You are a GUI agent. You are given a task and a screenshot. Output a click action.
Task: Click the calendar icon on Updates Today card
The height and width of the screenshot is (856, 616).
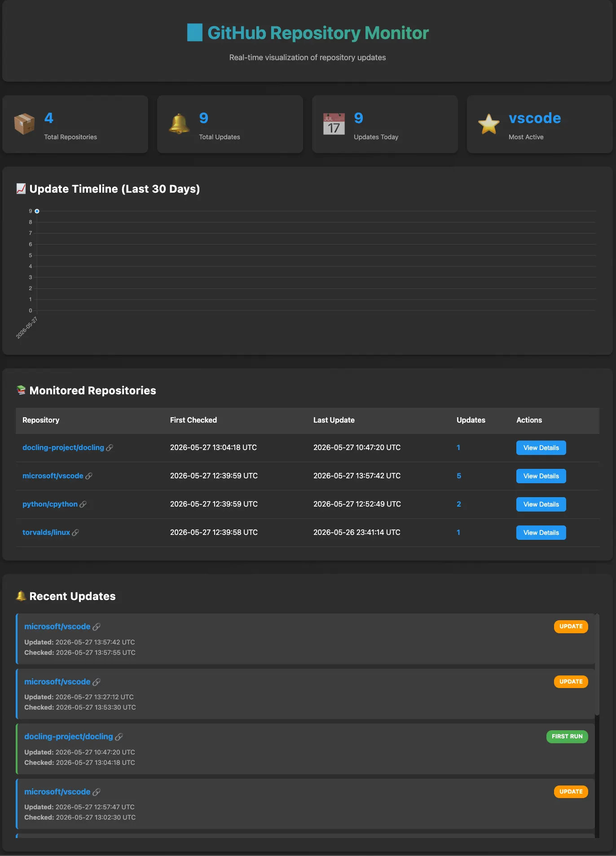pyautogui.click(x=334, y=124)
